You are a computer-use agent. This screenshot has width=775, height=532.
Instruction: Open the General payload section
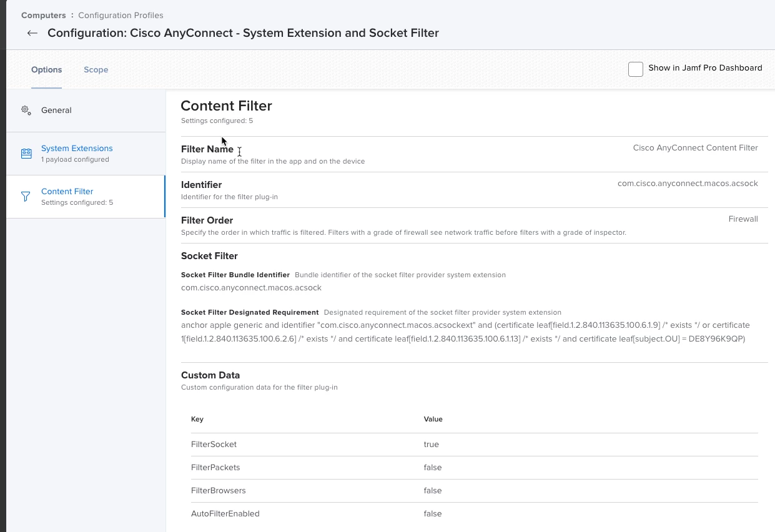pos(86,111)
